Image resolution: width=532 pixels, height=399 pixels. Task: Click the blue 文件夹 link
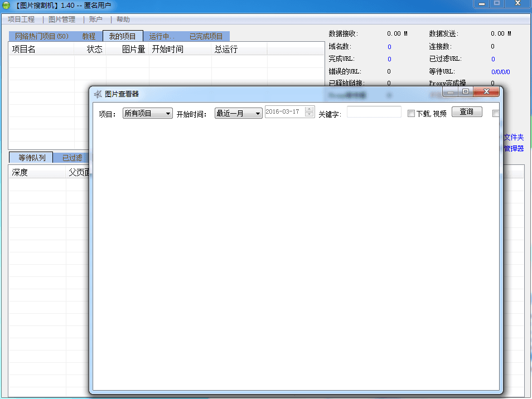(514, 137)
